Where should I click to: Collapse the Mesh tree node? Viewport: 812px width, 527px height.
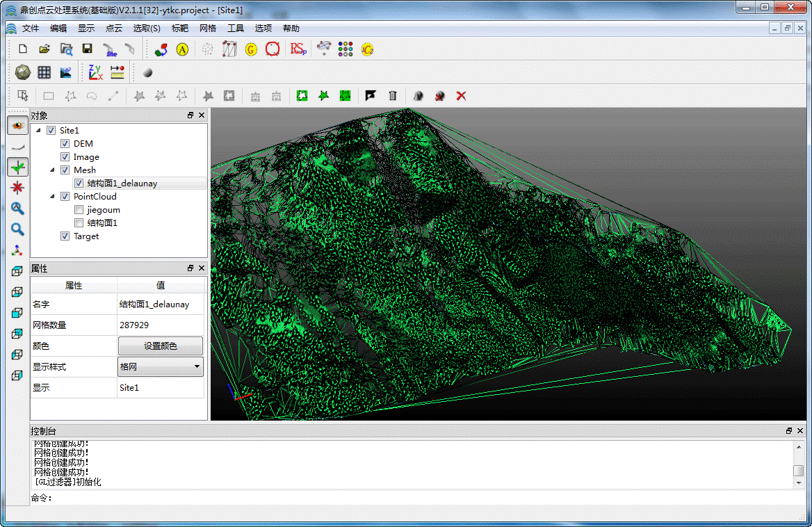[53, 170]
